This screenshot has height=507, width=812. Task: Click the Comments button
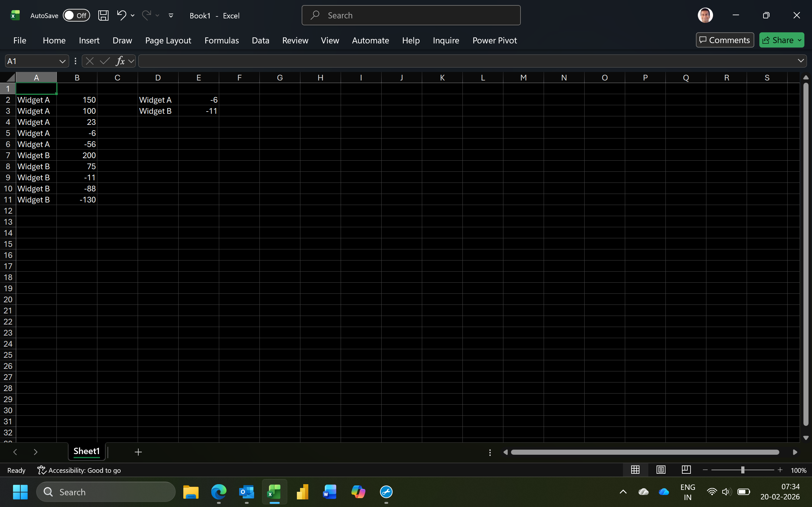[x=724, y=40]
